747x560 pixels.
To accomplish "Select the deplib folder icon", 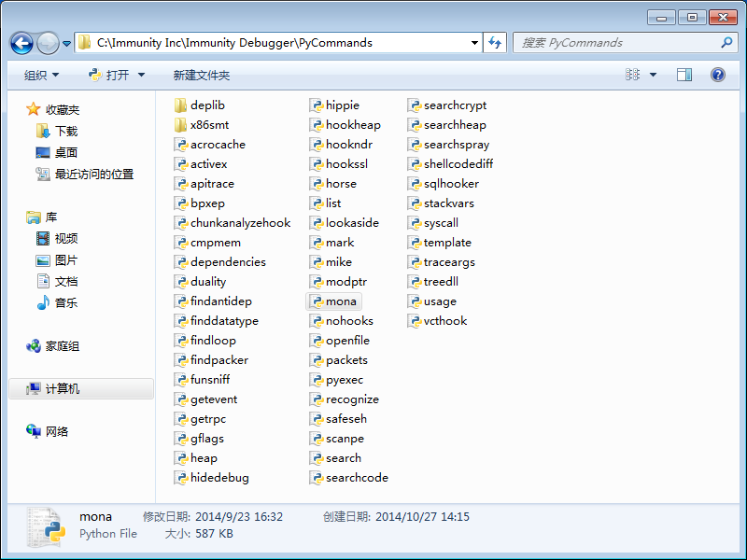I will pyautogui.click(x=180, y=105).
